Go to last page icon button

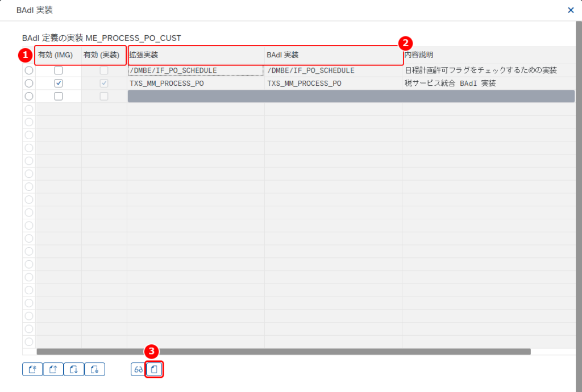(x=95, y=369)
